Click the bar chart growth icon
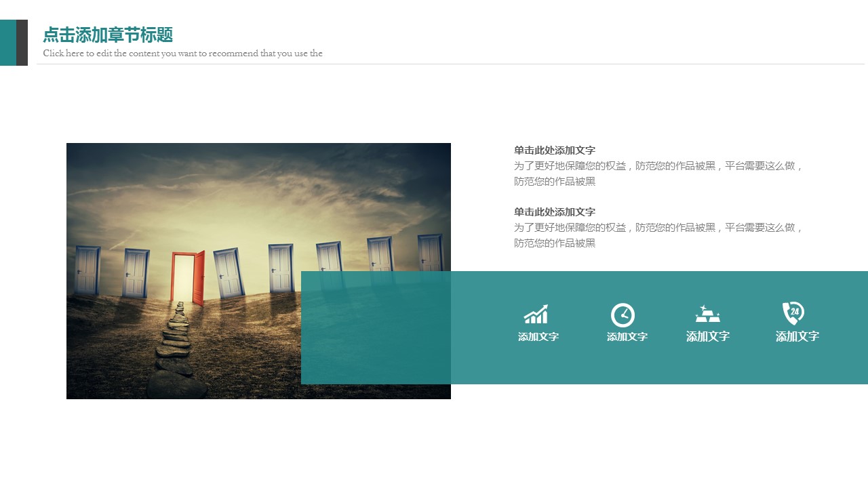868x488 pixels. (x=536, y=314)
